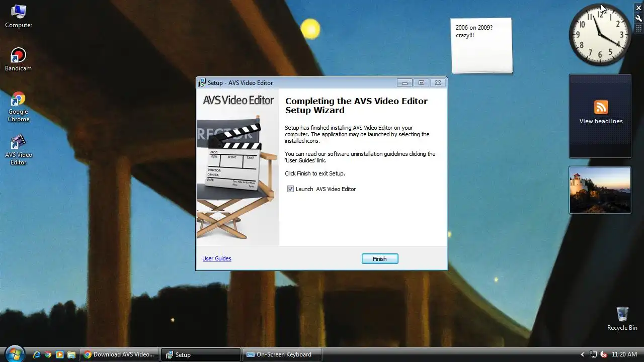Close the Setup wizard window

[x=438, y=83]
